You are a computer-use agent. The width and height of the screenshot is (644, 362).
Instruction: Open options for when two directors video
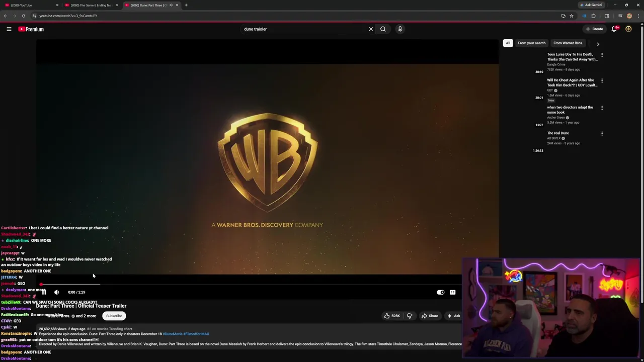click(x=602, y=108)
